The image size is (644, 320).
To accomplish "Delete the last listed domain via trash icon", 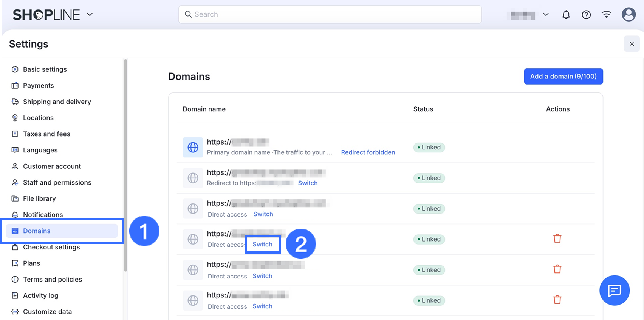I will (x=557, y=300).
